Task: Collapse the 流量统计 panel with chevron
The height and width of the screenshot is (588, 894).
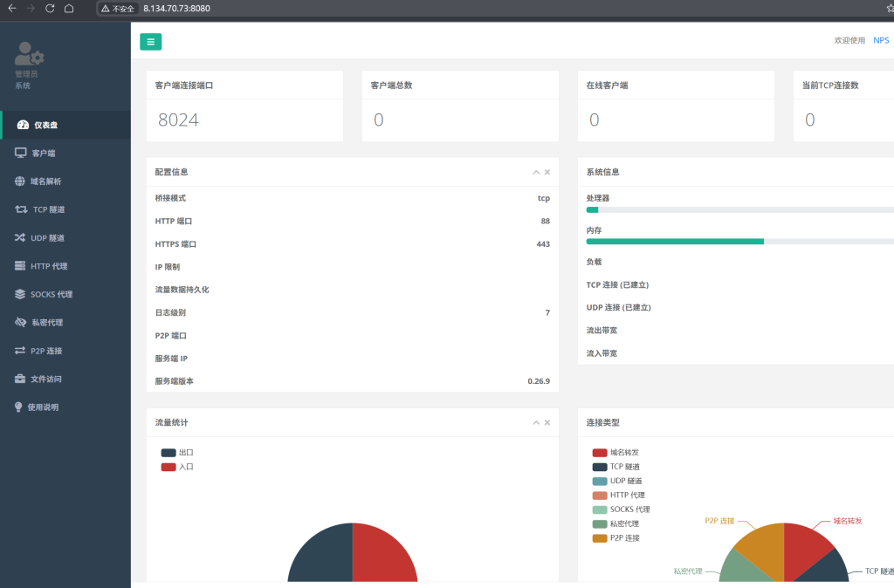Action: [536, 423]
